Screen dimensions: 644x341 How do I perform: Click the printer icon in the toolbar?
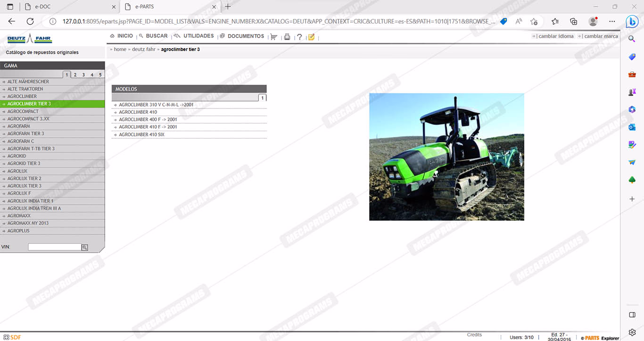click(x=287, y=37)
